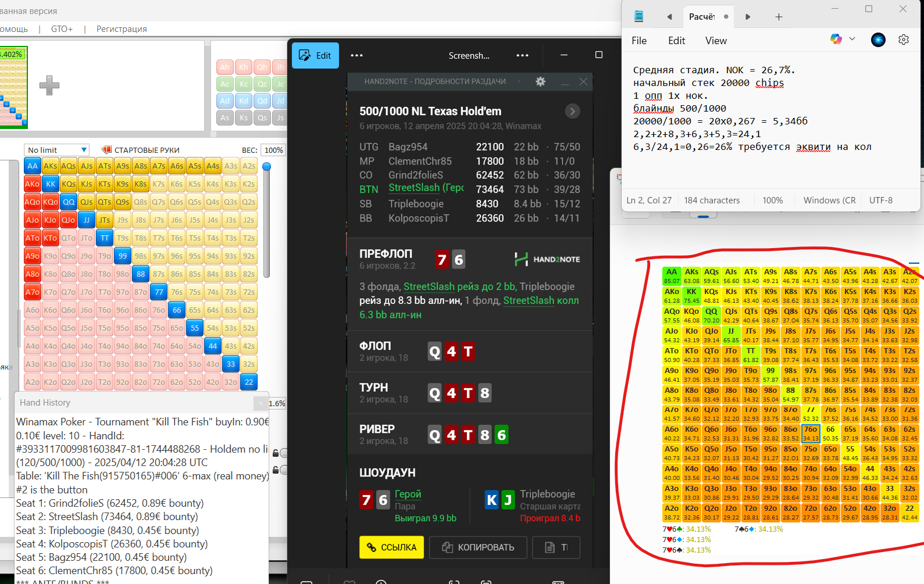Add a new range with the plus icon
This screenshot has width=924, height=584.
[49, 85]
